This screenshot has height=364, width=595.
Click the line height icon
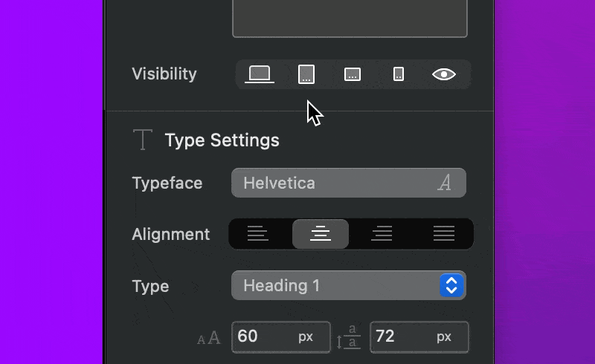(349, 337)
